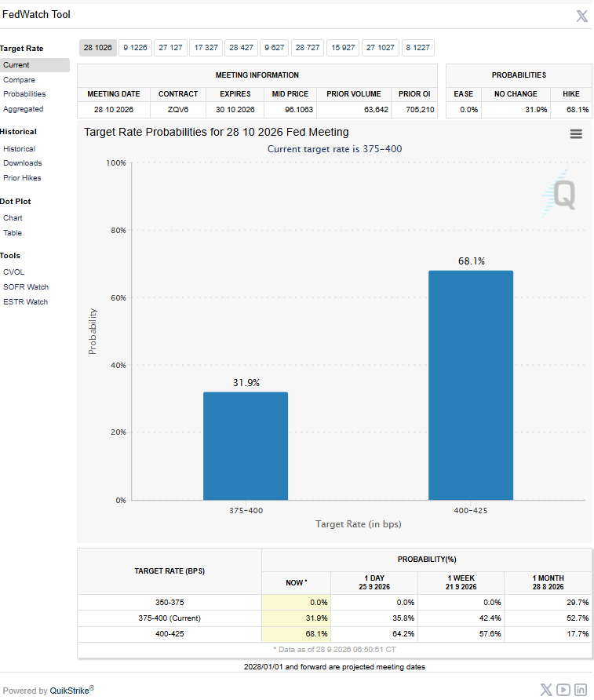Screen dimensions: 594x700
Task: Click the HIKE probability column header
Action: [570, 94]
